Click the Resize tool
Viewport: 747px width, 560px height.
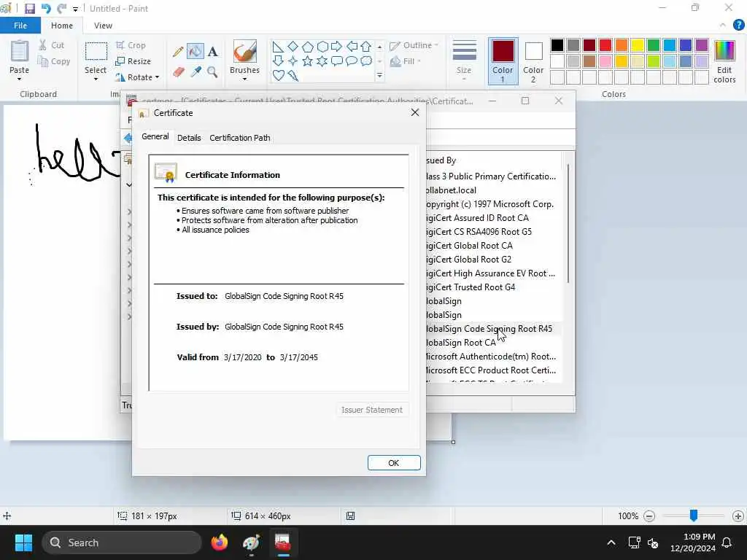pos(133,61)
